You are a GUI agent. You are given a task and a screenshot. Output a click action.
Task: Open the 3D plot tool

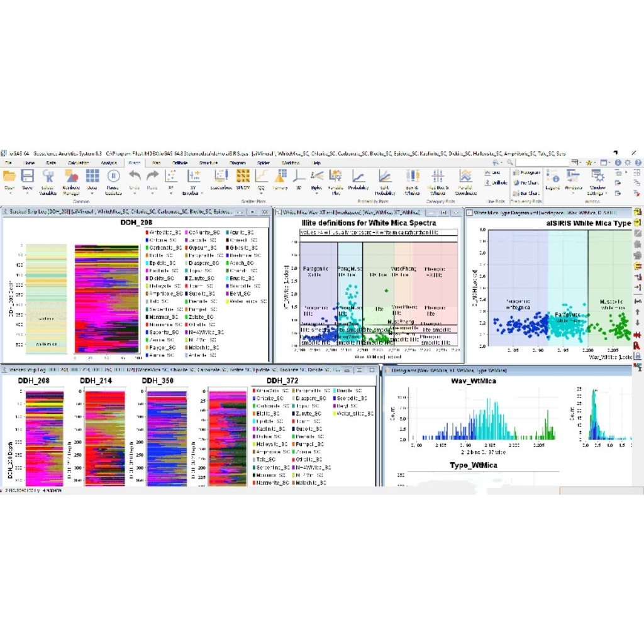pyautogui.click(x=299, y=179)
